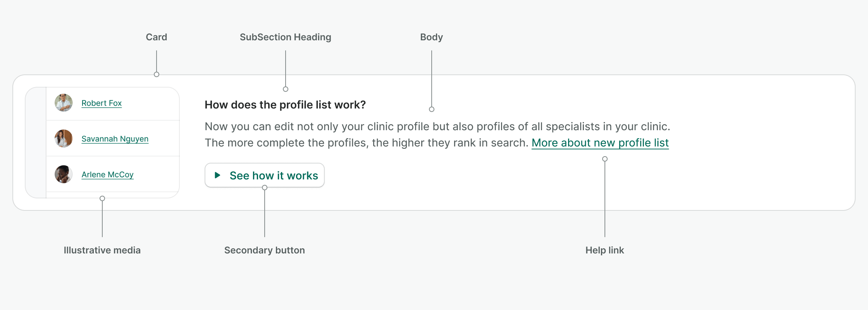Click the 'Illustrative media' caption
Screen dimensions: 868x310
102,250
